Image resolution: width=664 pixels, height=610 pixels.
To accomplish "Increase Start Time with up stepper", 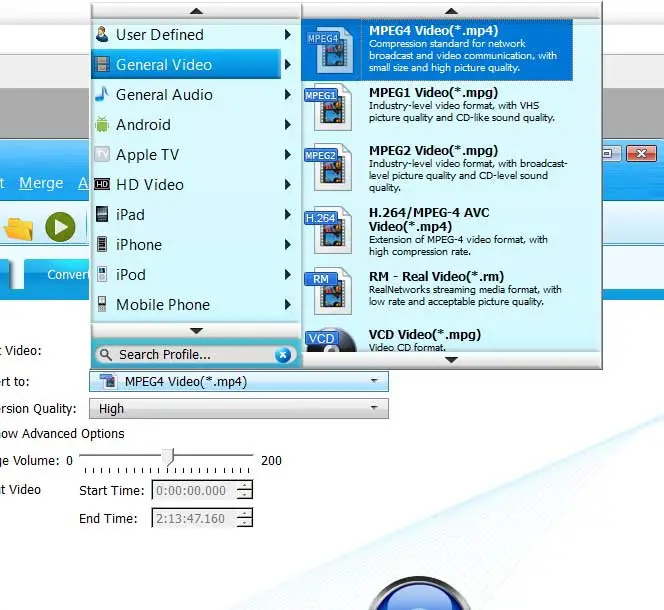I will 245,485.
